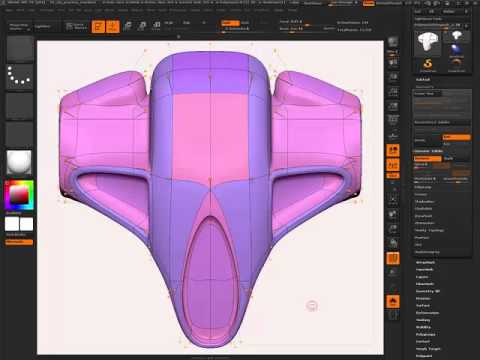This screenshot has height=360, width=480.
Task: Expand the Morph Target subpalette
Action: 428,349
